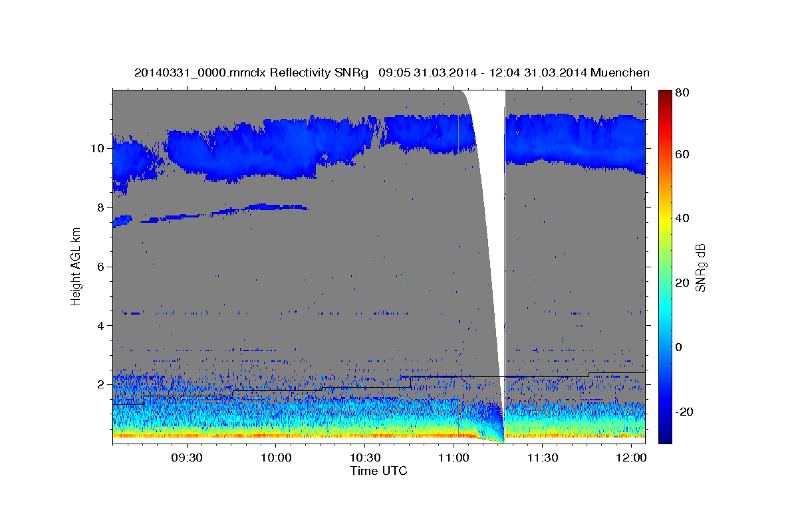Click the colorbar tick label 60
Image resolution: width=798 pixels, height=532 pixels.
682,154
